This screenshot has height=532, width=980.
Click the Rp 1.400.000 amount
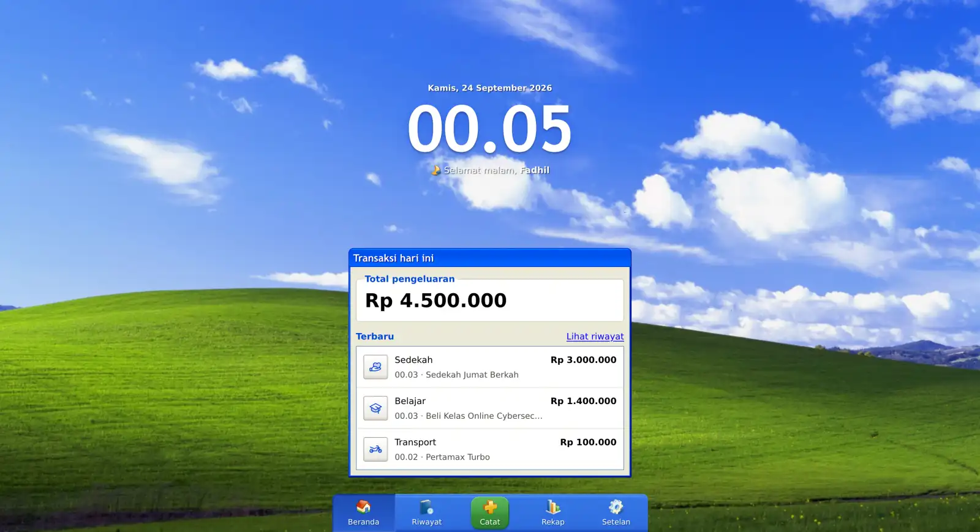tap(583, 401)
